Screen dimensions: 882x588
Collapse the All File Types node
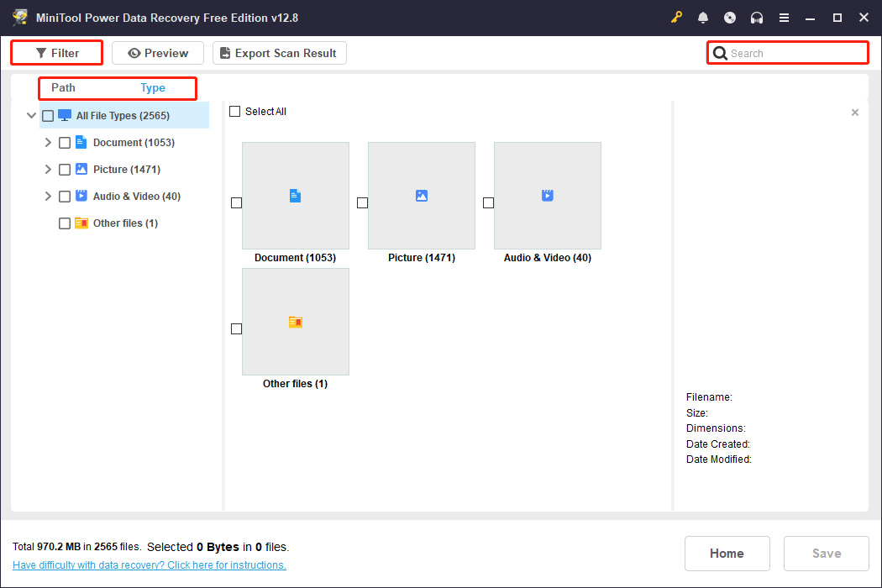coord(31,115)
